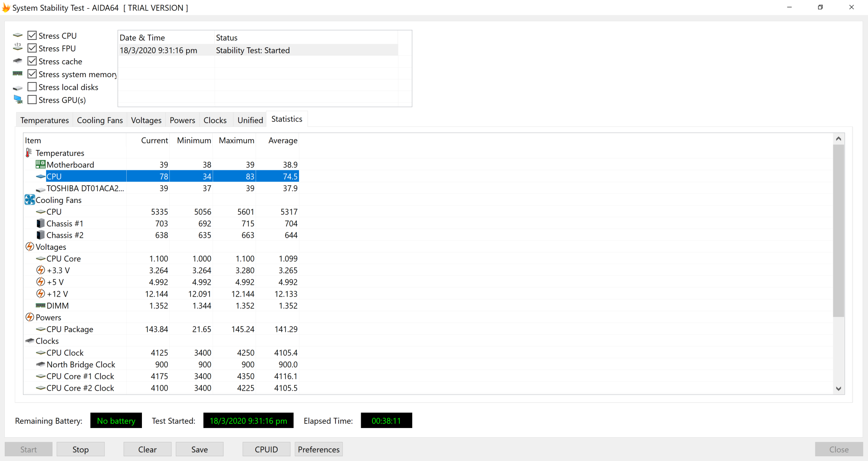
Task: Click the chip icon beside North Bridge Clock
Action: click(x=40, y=364)
